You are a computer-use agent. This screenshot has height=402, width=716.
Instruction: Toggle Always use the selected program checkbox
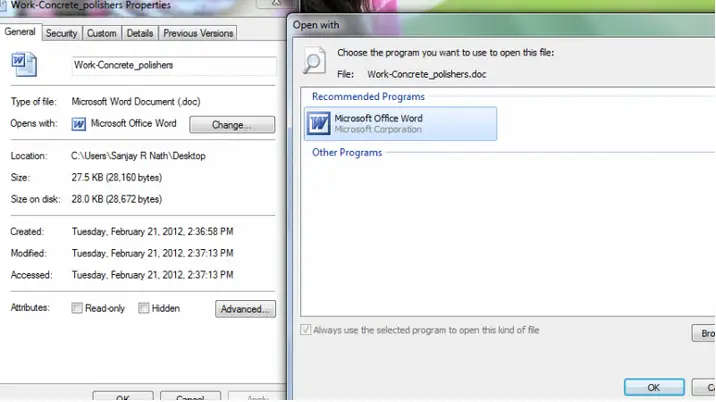click(x=305, y=330)
